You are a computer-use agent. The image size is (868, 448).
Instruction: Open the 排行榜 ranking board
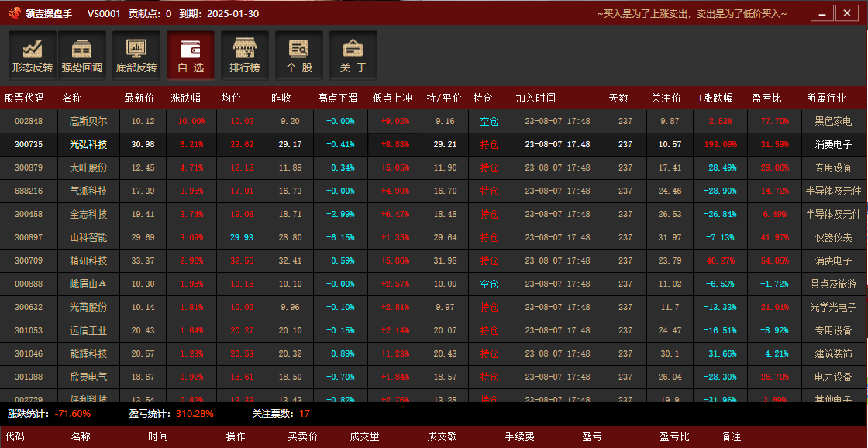pyautogui.click(x=245, y=55)
